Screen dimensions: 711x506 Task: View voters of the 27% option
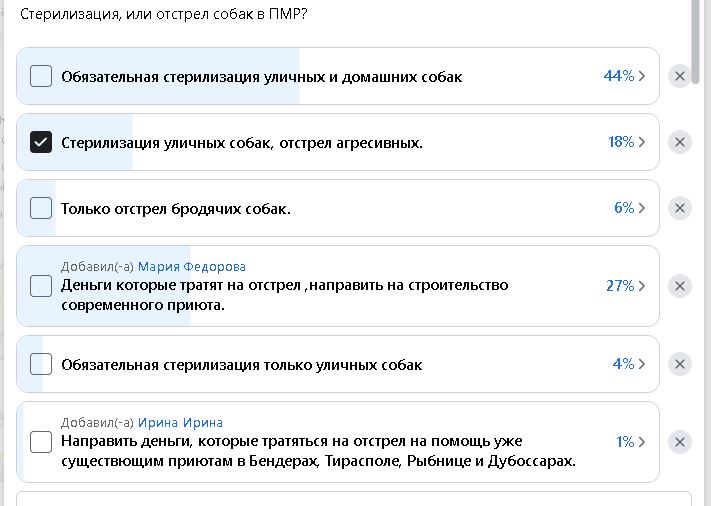(626, 286)
